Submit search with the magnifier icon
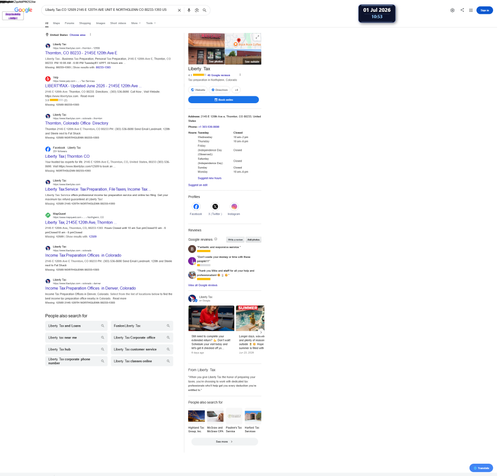 click(x=205, y=10)
